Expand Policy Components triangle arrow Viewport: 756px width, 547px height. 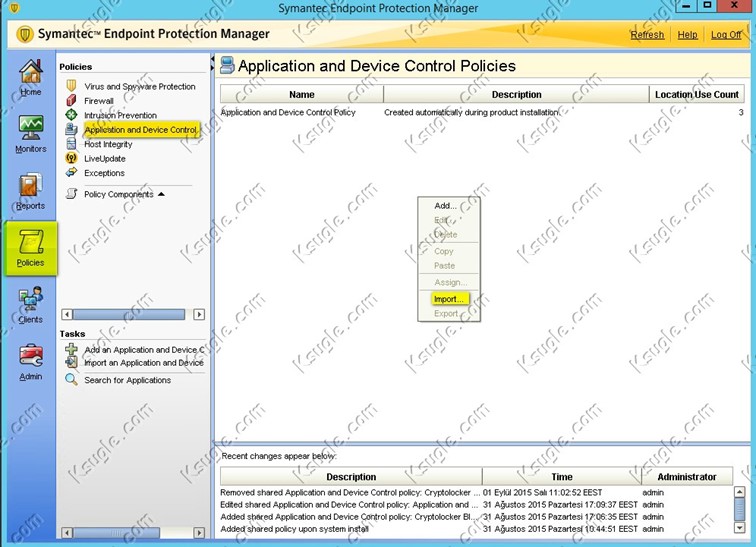point(162,194)
